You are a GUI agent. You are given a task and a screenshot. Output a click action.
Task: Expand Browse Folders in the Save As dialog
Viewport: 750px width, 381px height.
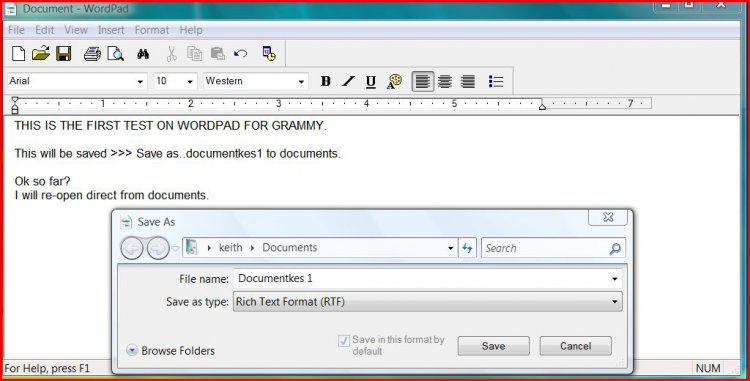coord(170,350)
